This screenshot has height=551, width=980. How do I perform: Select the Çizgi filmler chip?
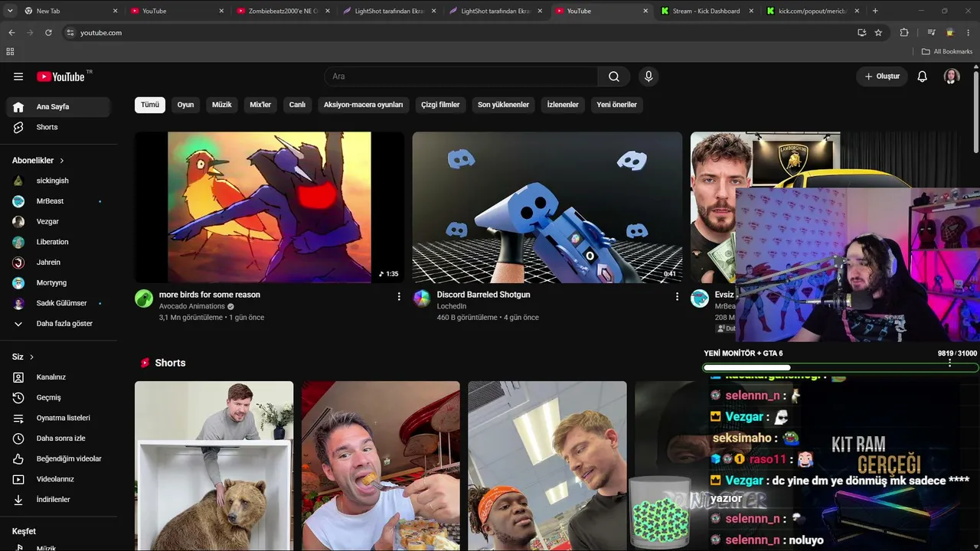[440, 105]
